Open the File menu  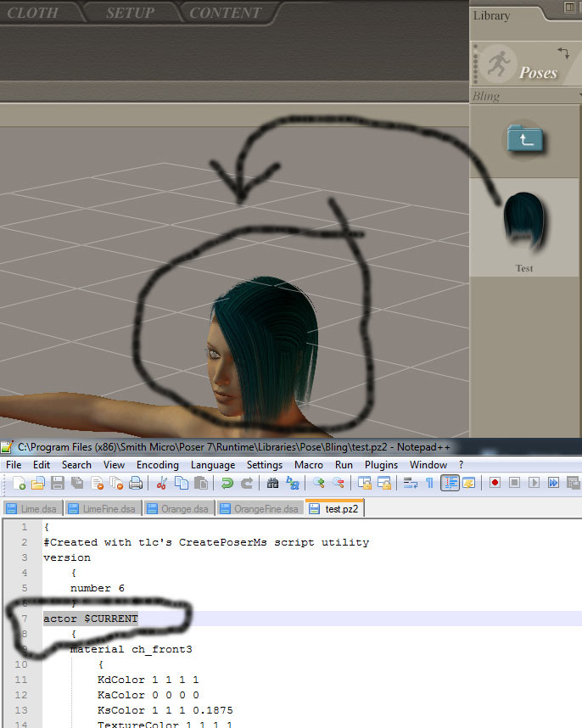[x=14, y=465]
